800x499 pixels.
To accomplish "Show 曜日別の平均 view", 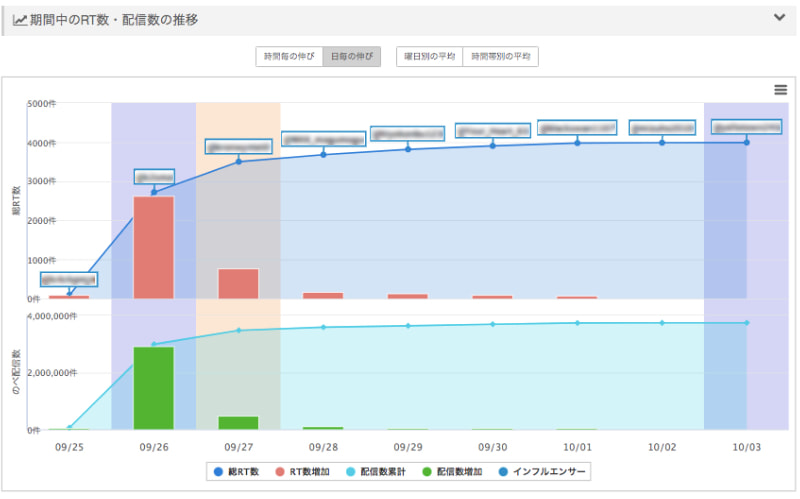I will point(429,57).
